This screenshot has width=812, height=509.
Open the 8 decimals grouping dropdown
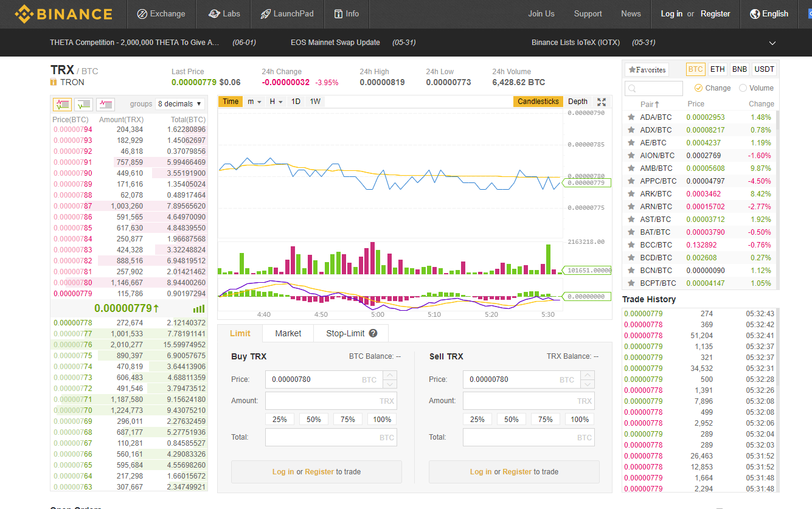click(180, 104)
